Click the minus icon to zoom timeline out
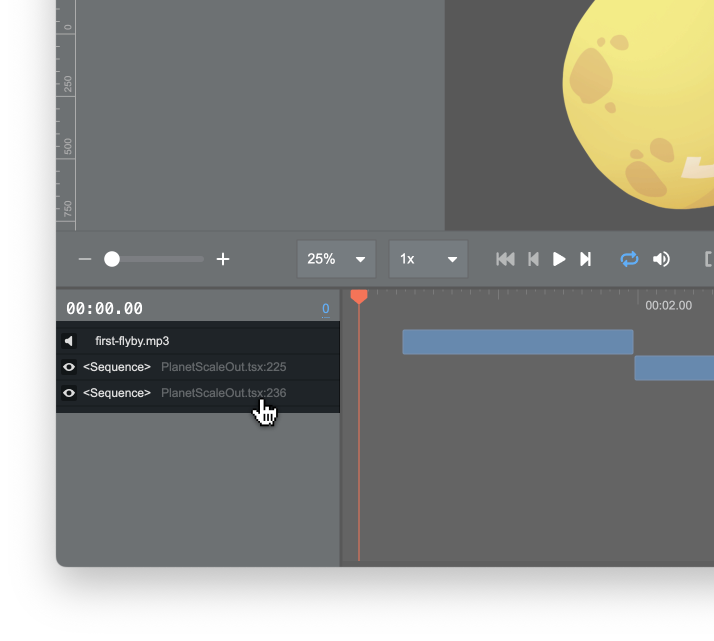Screen dimensions: 714x641 [x=85, y=259]
